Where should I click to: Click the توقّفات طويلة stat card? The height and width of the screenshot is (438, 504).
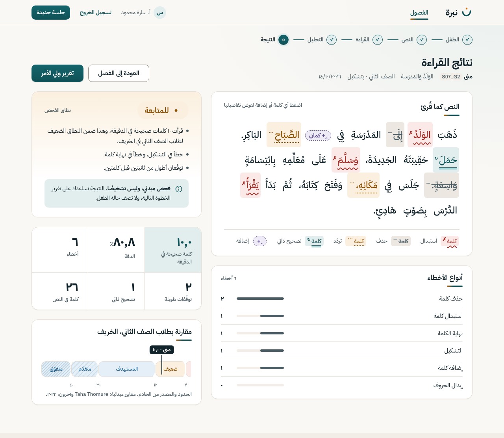173,291
